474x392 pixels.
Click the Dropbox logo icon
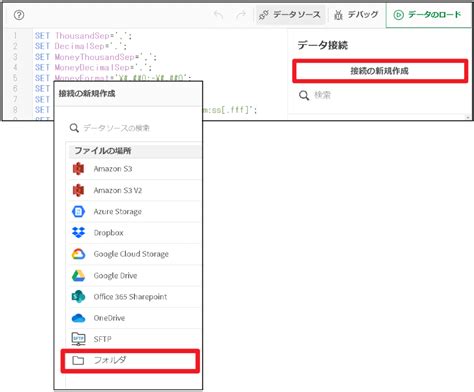pos(78,233)
